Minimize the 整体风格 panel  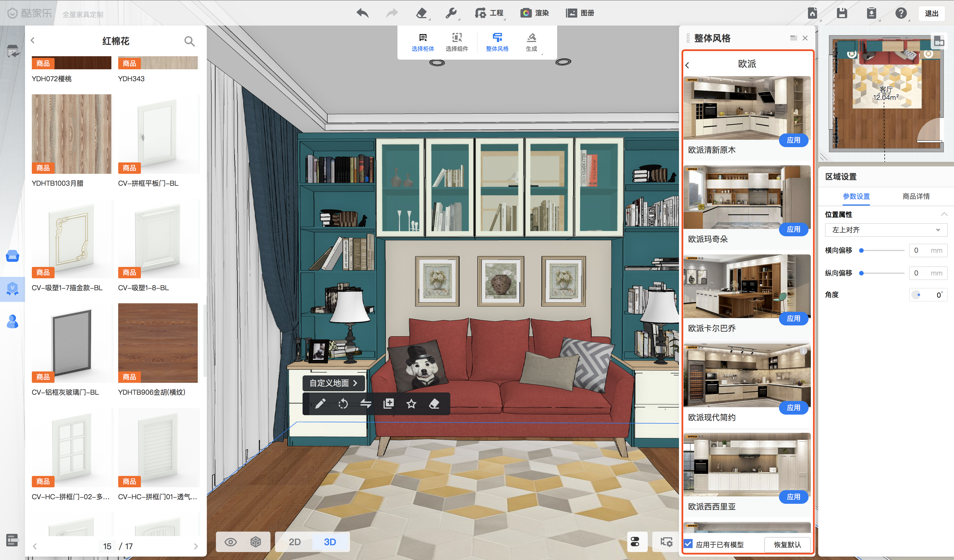(x=793, y=38)
